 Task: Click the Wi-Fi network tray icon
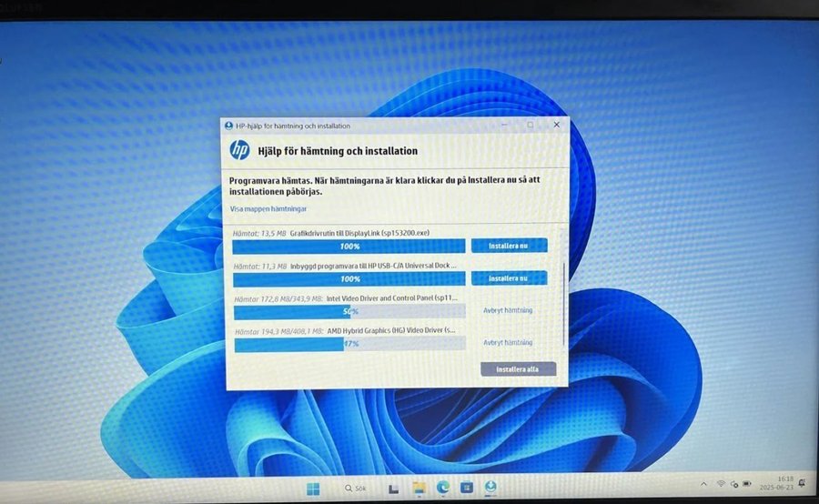[x=721, y=484]
